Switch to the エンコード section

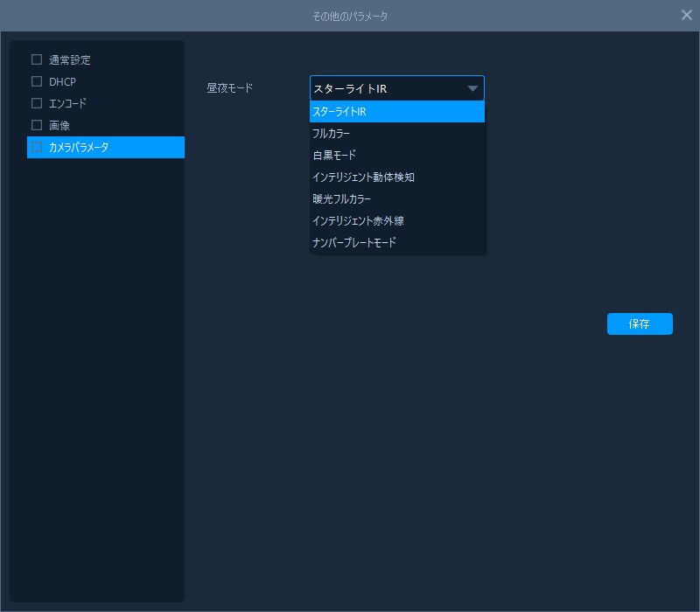click(68, 104)
